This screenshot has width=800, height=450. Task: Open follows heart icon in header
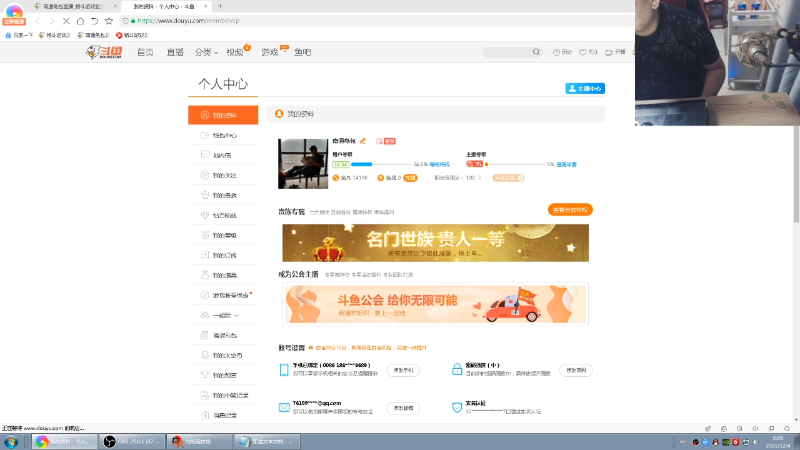[583, 52]
